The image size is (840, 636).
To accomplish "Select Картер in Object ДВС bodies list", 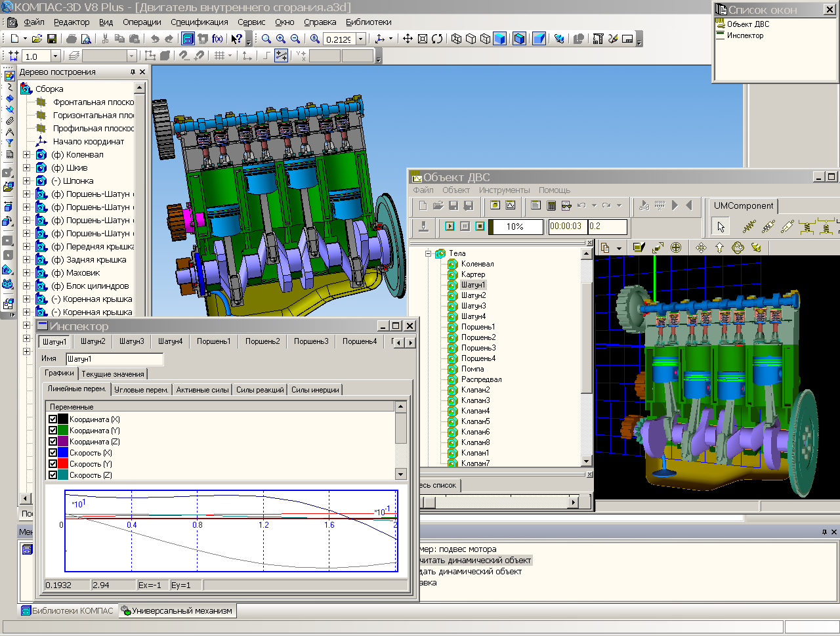I will (473, 274).
